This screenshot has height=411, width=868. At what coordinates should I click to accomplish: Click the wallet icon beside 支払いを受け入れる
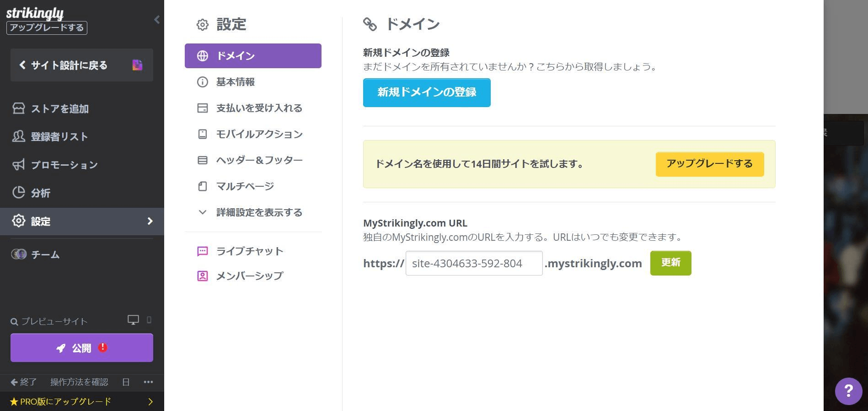(x=203, y=108)
